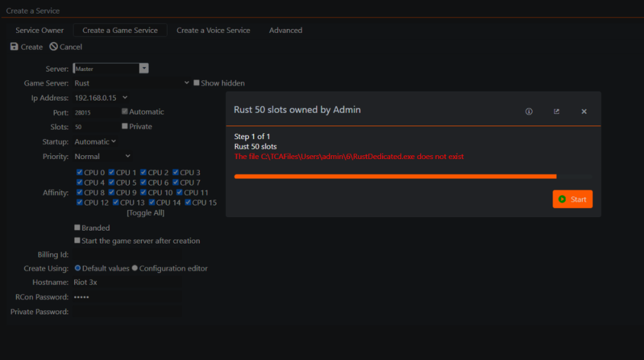The height and width of the screenshot is (360, 644).
Task: Expand the Startup Automatic dropdown
Action: (x=113, y=142)
